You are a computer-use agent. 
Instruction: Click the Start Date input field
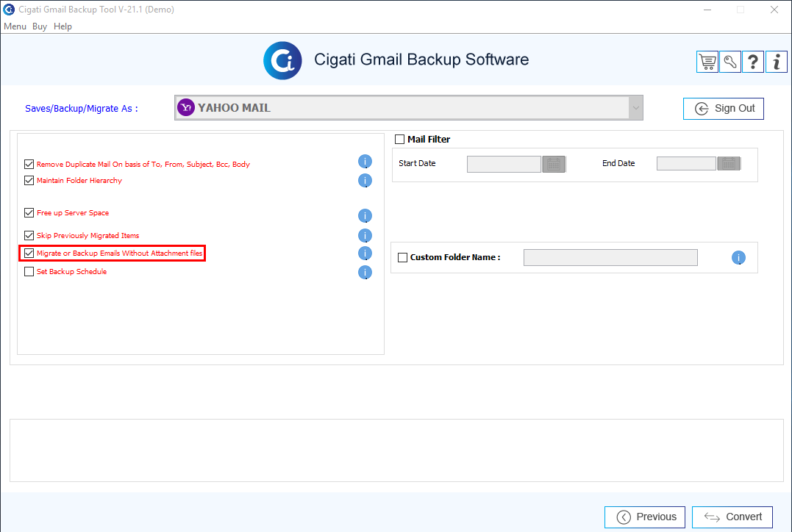click(x=504, y=164)
